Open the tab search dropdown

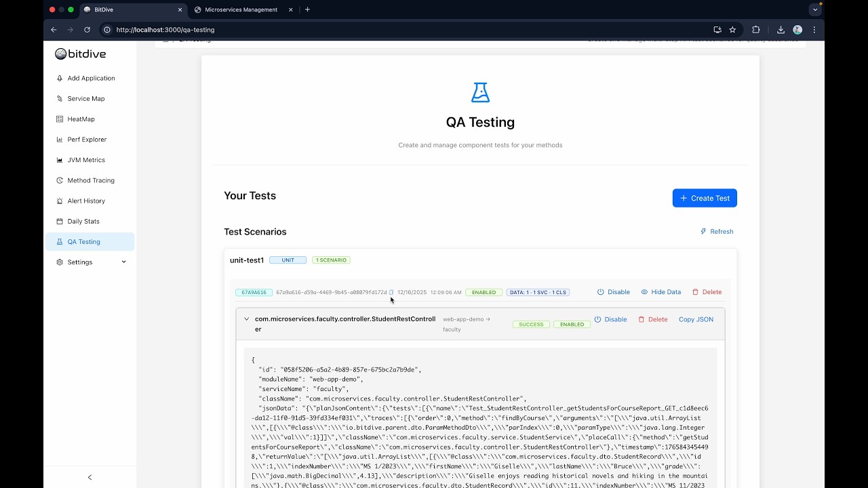(x=815, y=9)
